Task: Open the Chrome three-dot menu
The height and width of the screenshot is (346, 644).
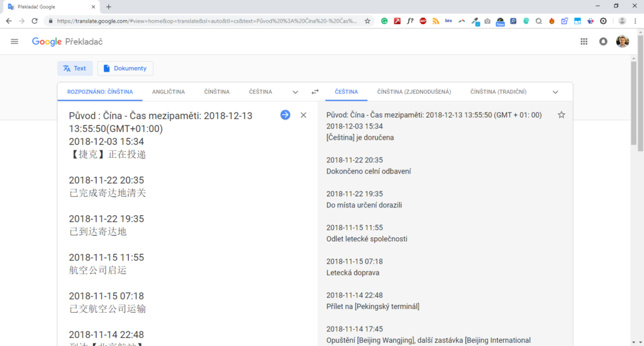Action: pyautogui.click(x=635, y=21)
